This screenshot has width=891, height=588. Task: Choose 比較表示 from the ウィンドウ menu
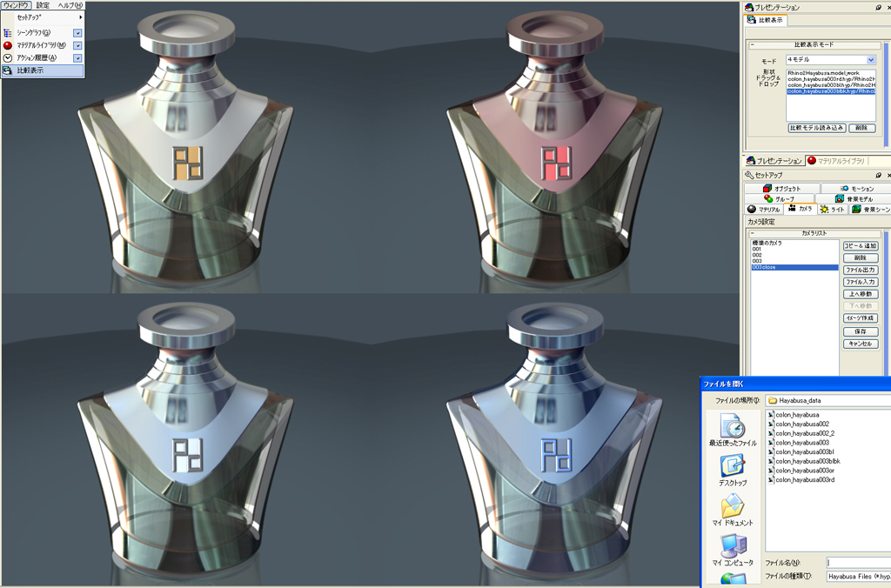[30, 70]
